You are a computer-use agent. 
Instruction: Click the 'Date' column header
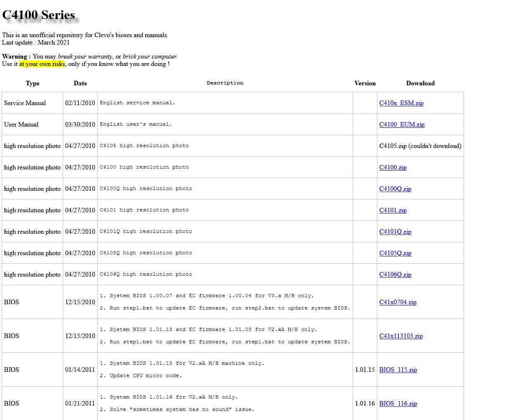pos(80,83)
